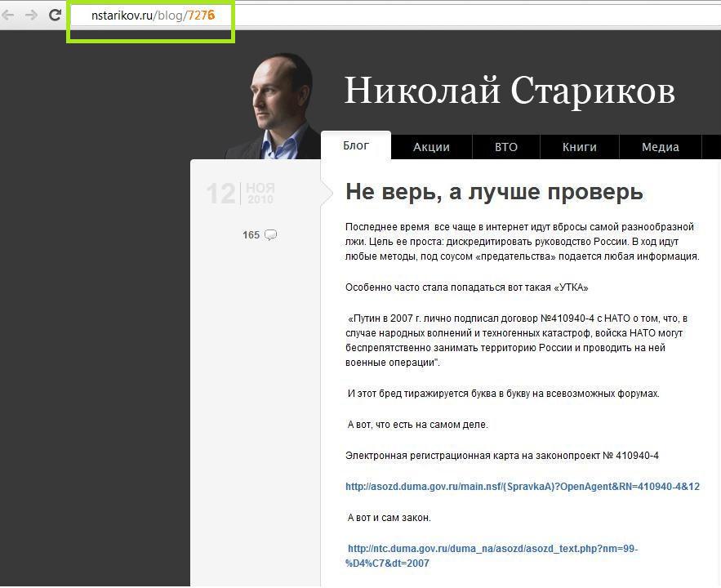721x588 pixels.
Task: Click the 165 comments count
Action: tap(251, 235)
